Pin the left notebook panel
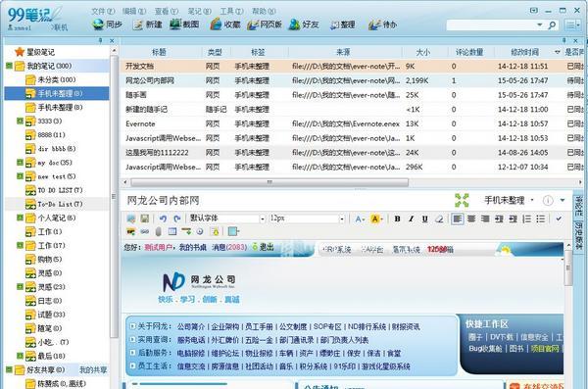588x389 pixels. click(100, 40)
